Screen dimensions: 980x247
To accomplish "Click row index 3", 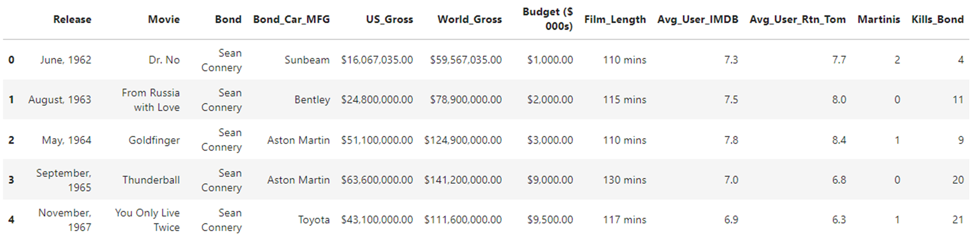I will coord(11,180).
